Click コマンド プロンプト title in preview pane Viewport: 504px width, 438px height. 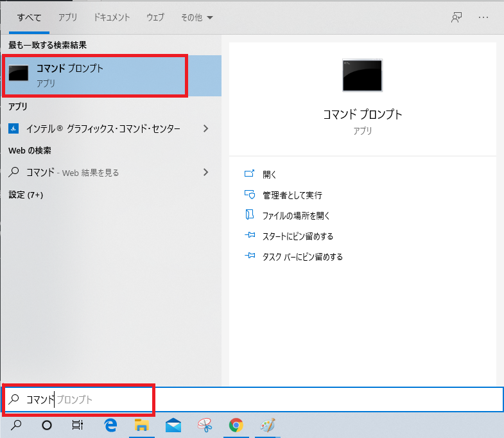click(x=363, y=114)
